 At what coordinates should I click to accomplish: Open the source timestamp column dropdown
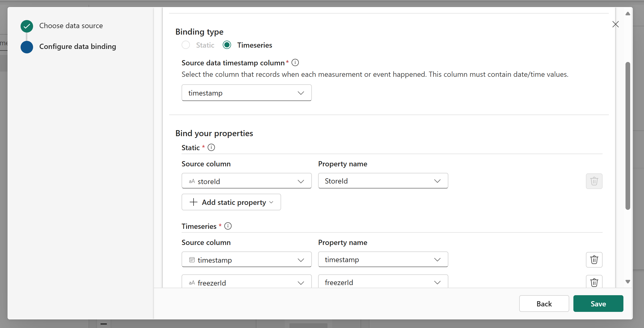[246, 93]
